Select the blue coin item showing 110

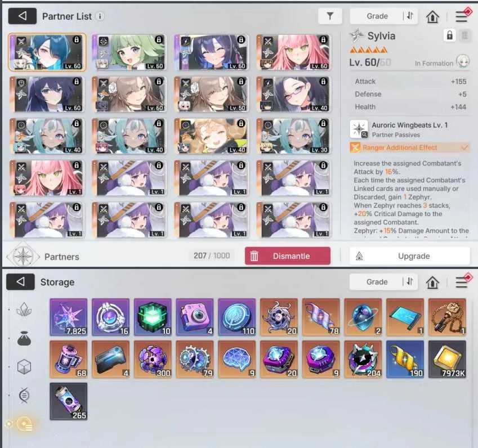(237, 317)
